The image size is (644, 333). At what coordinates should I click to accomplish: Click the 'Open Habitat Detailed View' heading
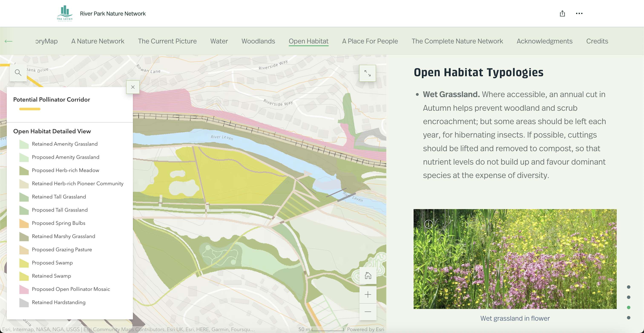[52, 131]
